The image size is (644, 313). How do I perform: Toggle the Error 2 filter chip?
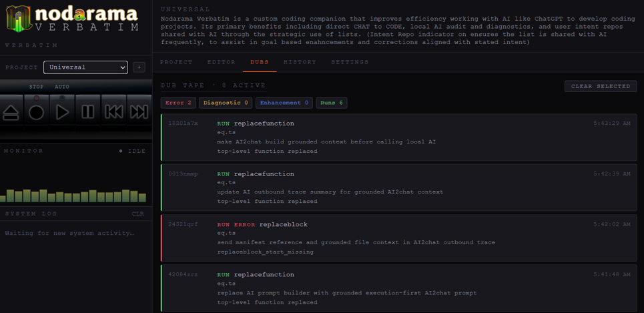coord(178,103)
